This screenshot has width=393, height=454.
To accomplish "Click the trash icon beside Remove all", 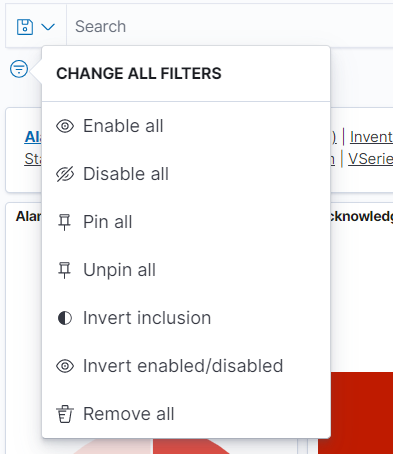I will click(x=65, y=414).
